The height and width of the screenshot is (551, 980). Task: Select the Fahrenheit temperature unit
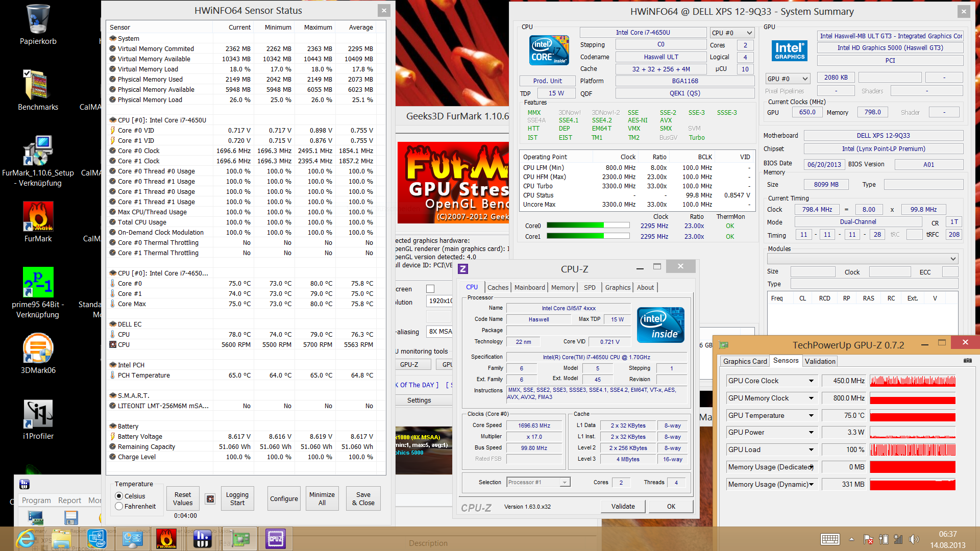click(x=119, y=507)
